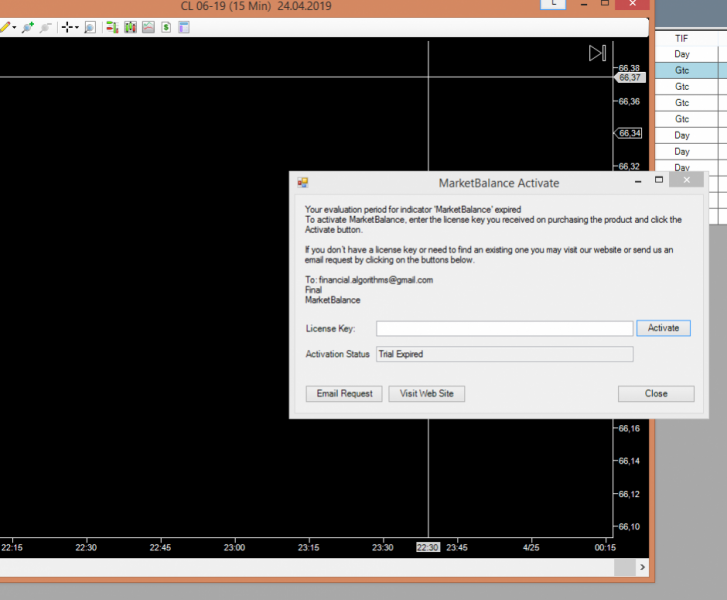Click the 66,16 price axis label

tap(629, 428)
